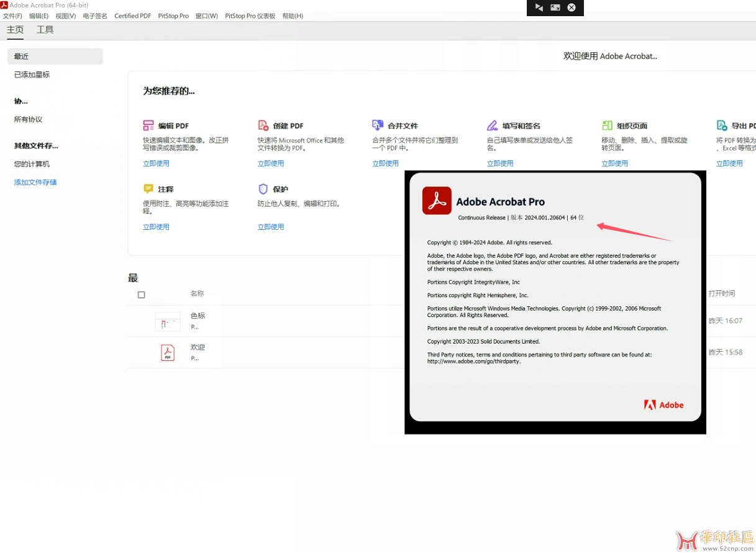
Task: Click the Organize Pages (组织页面) tool icon
Action: [607, 126]
